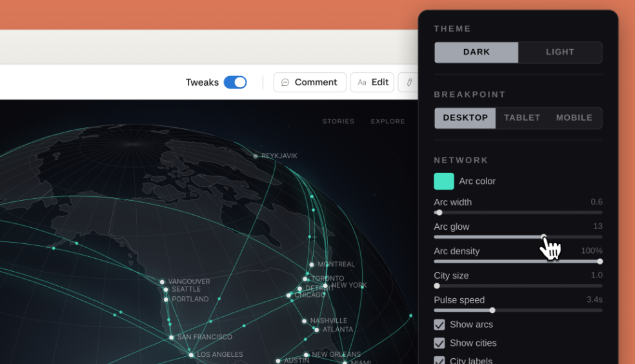635x364 pixels.
Task: Switch breakpoint to Mobile
Action: point(574,118)
